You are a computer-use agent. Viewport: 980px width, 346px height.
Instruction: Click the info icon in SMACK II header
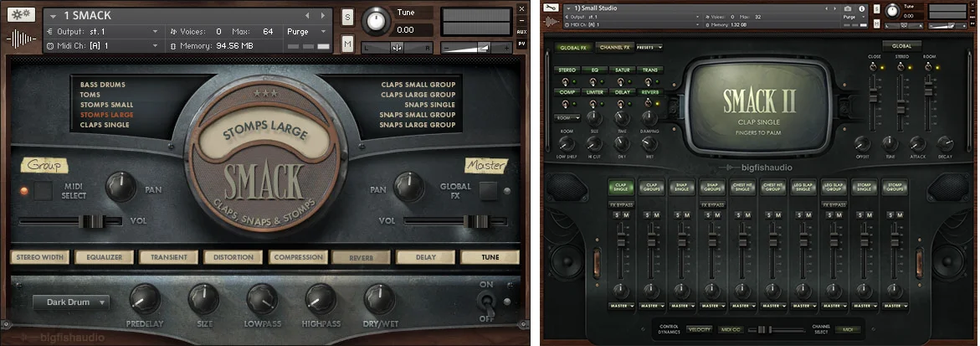[x=862, y=8]
